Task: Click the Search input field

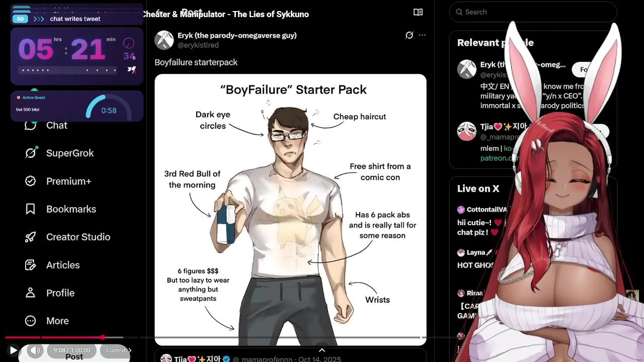Action: coord(533,12)
